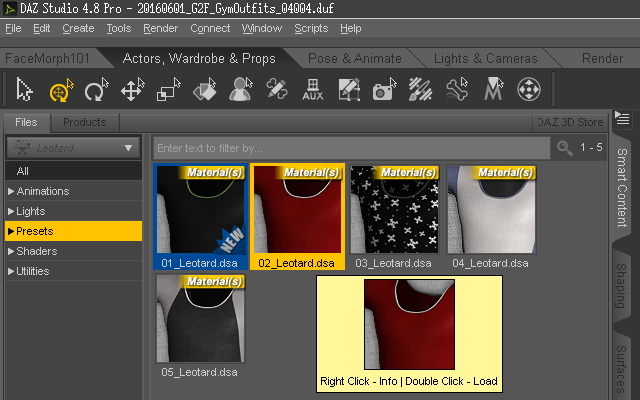Open the Window menu
The height and width of the screenshot is (400, 640).
(262, 29)
